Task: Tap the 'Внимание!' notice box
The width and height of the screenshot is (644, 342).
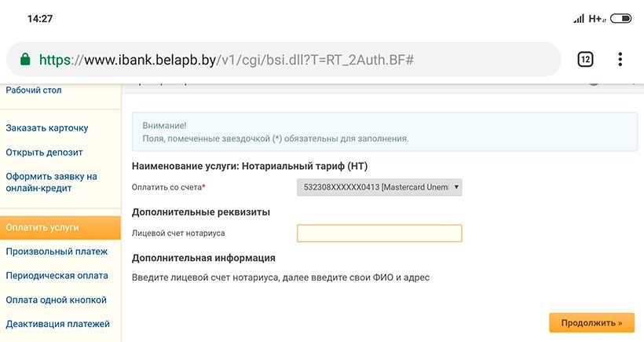Action: pyautogui.click(x=385, y=131)
